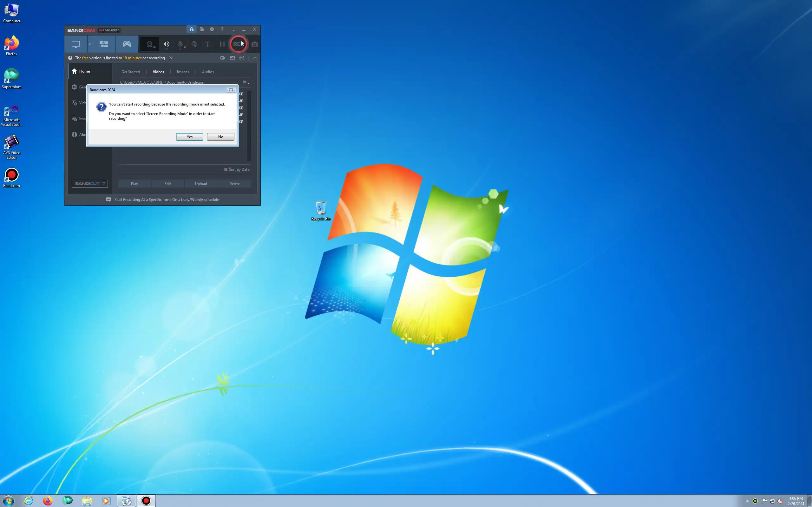Image resolution: width=812 pixels, height=507 pixels.
Task: Open the output folder icon in title bar
Action: pos(202,29)
